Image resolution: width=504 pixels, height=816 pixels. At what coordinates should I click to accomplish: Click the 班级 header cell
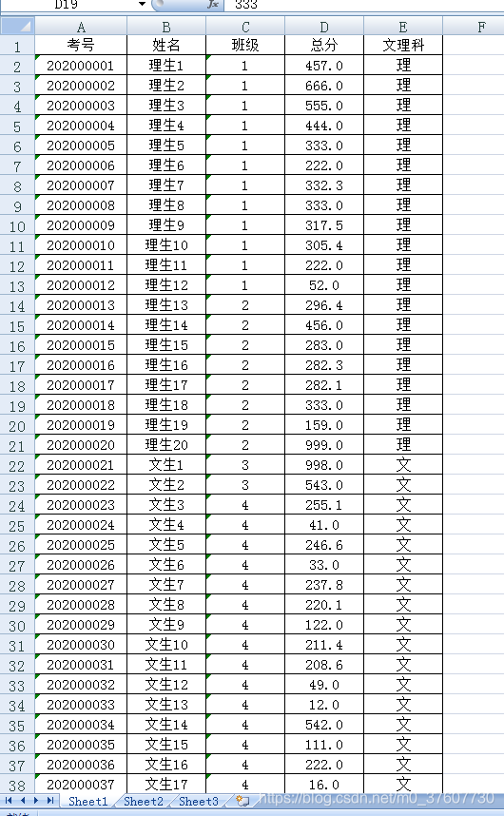pos(245,46)
